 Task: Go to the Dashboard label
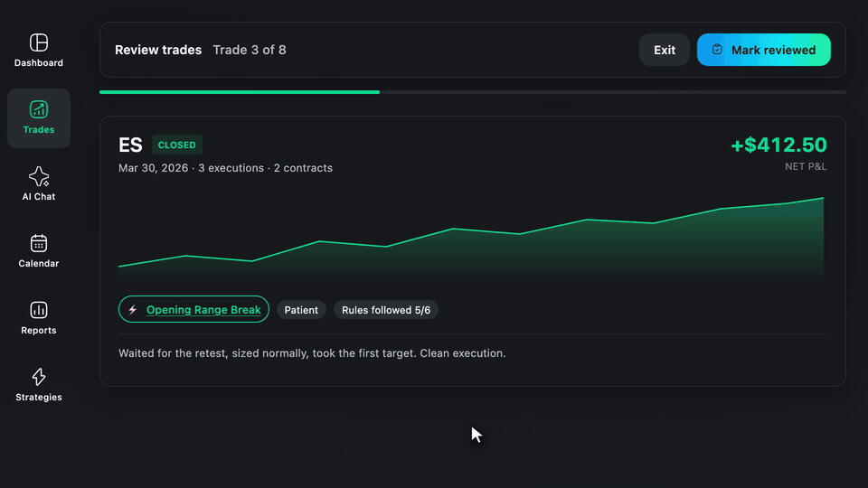(x=39, y=63)
